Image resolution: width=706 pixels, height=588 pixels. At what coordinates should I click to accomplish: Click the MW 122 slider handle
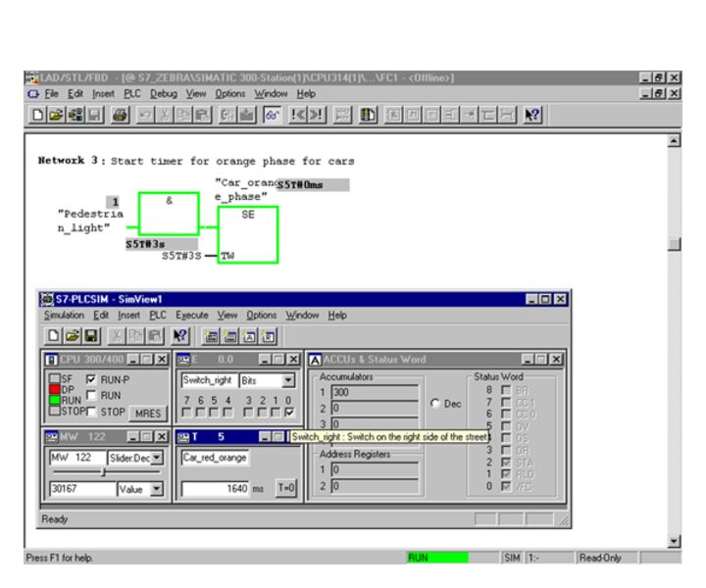click(104, 472)
